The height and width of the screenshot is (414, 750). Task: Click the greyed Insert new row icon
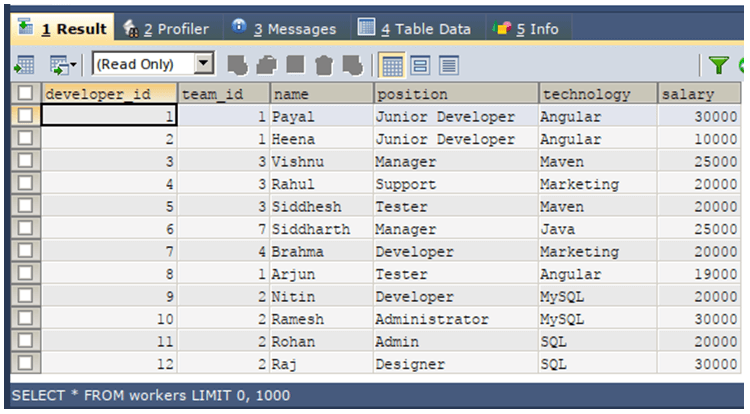[237, 65]
